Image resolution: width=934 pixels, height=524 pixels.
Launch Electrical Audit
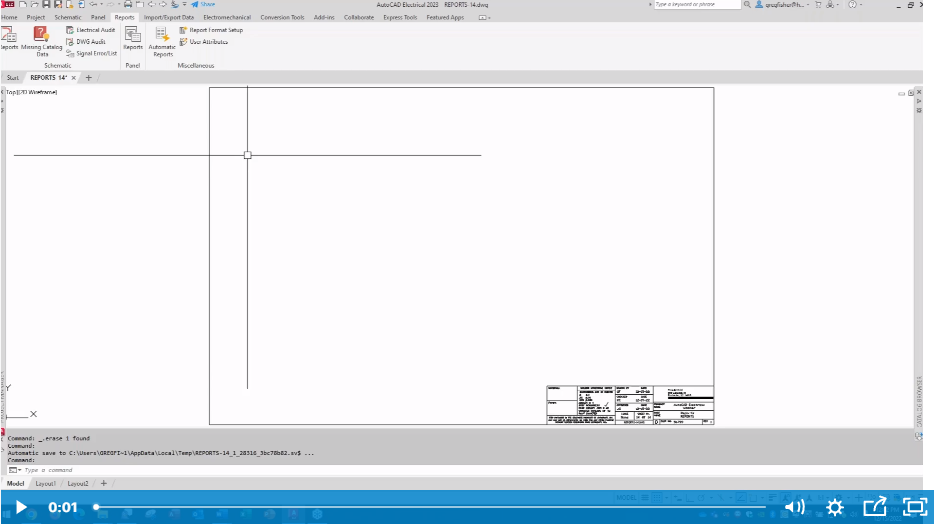click(91, 30)
